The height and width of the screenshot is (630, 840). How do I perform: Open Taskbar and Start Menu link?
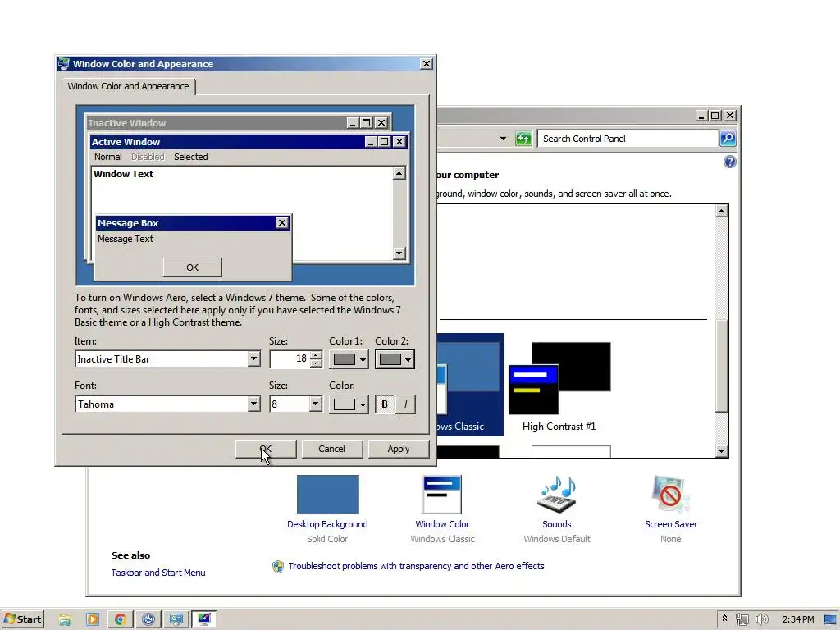point(158,573)
